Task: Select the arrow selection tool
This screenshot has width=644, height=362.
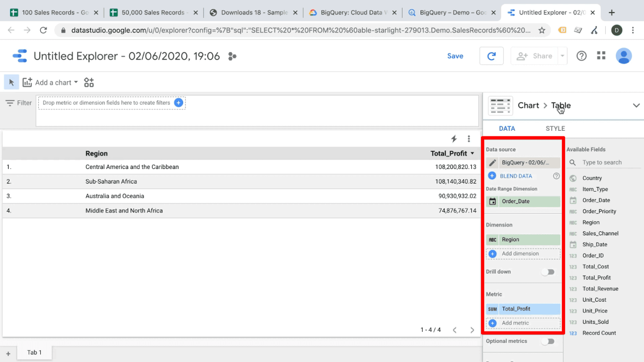Action: tap(11, 82)
